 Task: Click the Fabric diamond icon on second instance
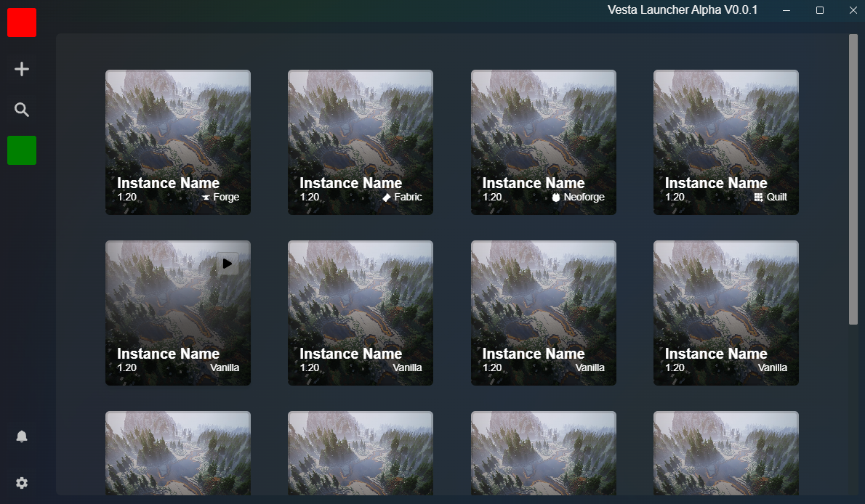[x=388, y=196]
